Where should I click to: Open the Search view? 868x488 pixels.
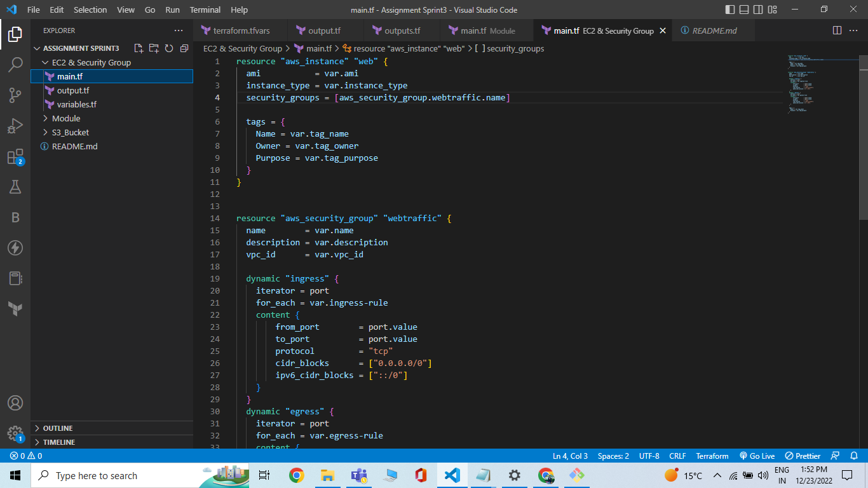coord(15,64)
